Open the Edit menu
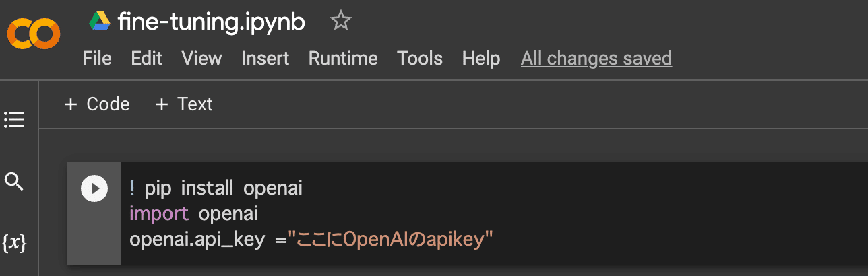This screenshot has height=276, width=868. click(x=147, y=59)
